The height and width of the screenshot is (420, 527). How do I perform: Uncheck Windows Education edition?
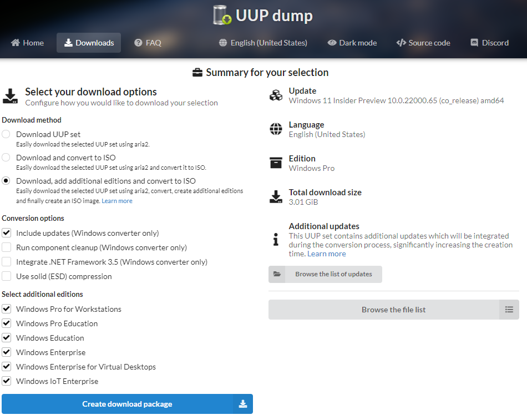7,338
